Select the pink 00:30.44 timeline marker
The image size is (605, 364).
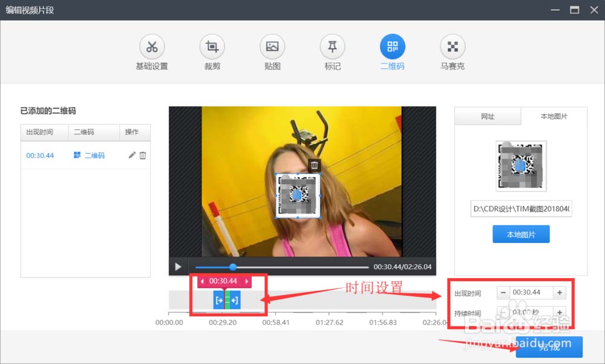pos(223,281)
